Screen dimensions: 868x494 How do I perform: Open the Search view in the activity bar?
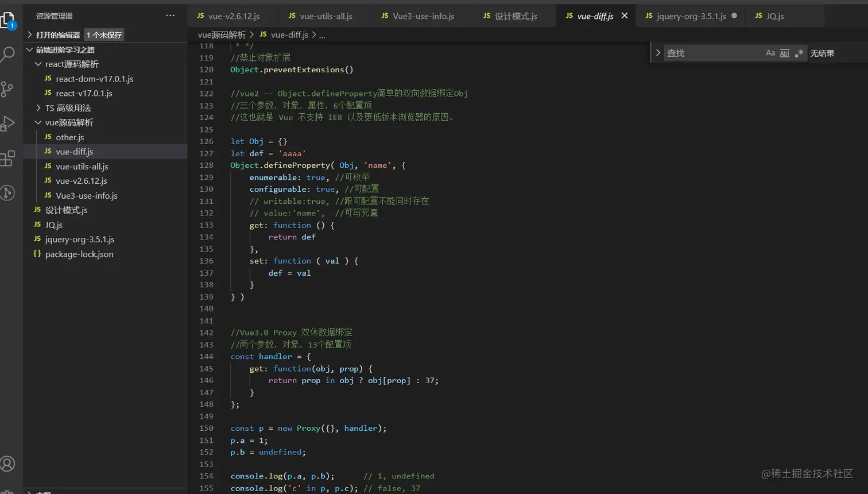tap(7, 55)
